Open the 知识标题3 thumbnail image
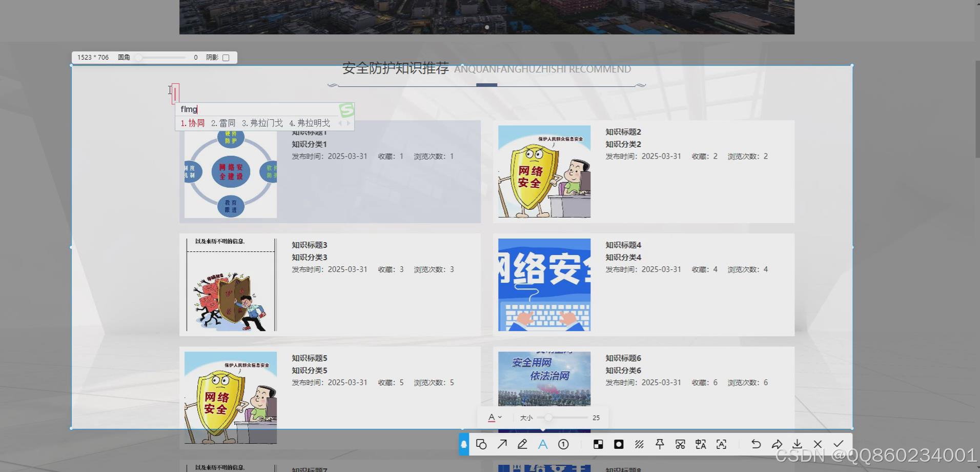Screen dimensions: 980x472 click(x=231, y=285)
